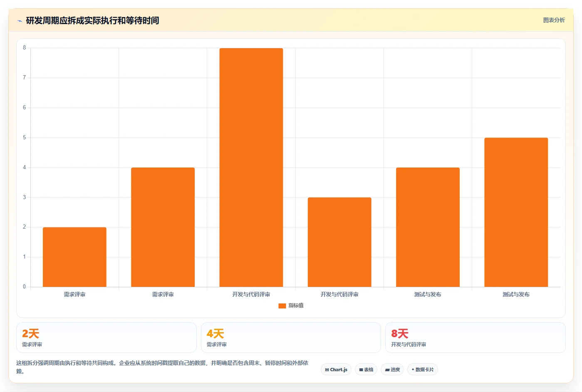582x392 pixels.
Task: Click the 需求评审 bar with value 4
Action: (163, 227)
